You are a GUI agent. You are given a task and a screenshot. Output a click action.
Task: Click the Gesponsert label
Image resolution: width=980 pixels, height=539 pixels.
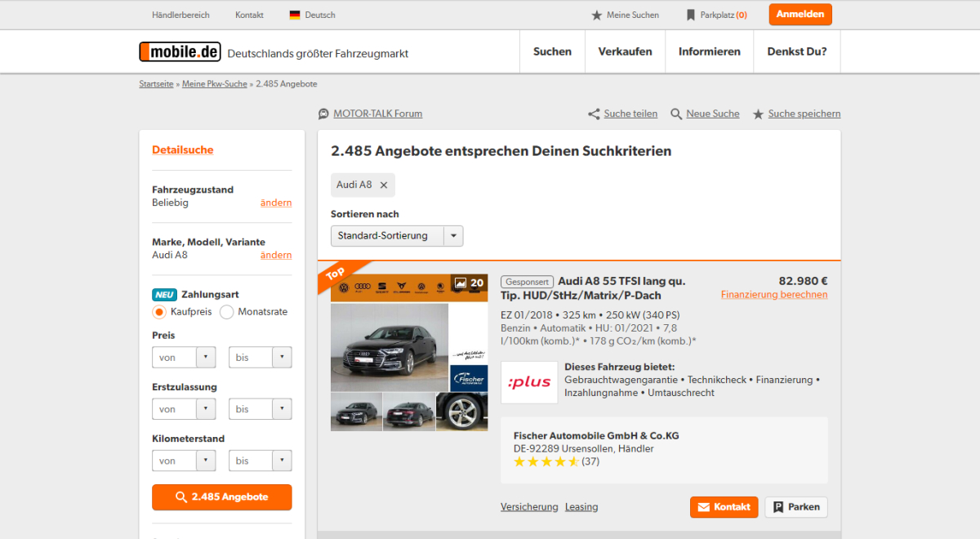[x=527, y=282]
